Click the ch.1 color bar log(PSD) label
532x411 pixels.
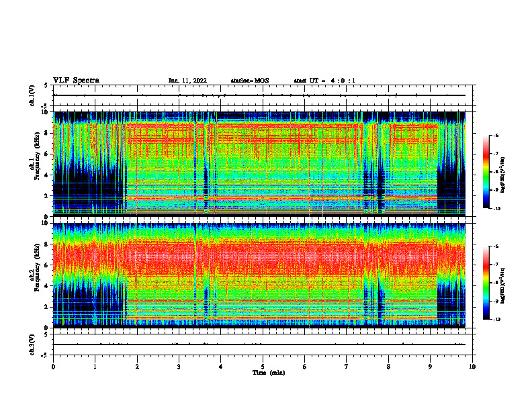502,175
